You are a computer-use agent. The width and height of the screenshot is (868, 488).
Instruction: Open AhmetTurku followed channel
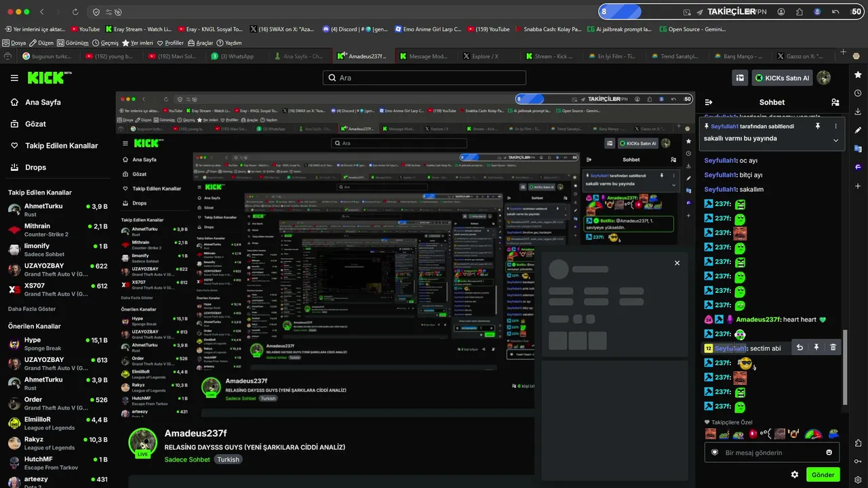coord(58,209)
